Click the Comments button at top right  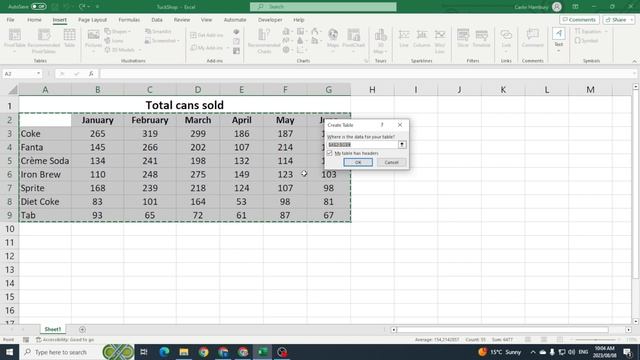pyautogui.click(x=579, y=20)
